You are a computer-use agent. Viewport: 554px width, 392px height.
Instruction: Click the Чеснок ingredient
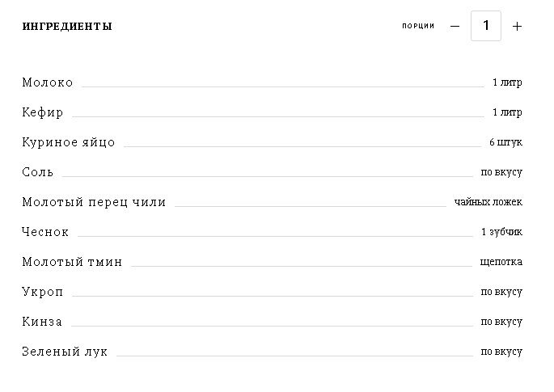click(44, 232)
